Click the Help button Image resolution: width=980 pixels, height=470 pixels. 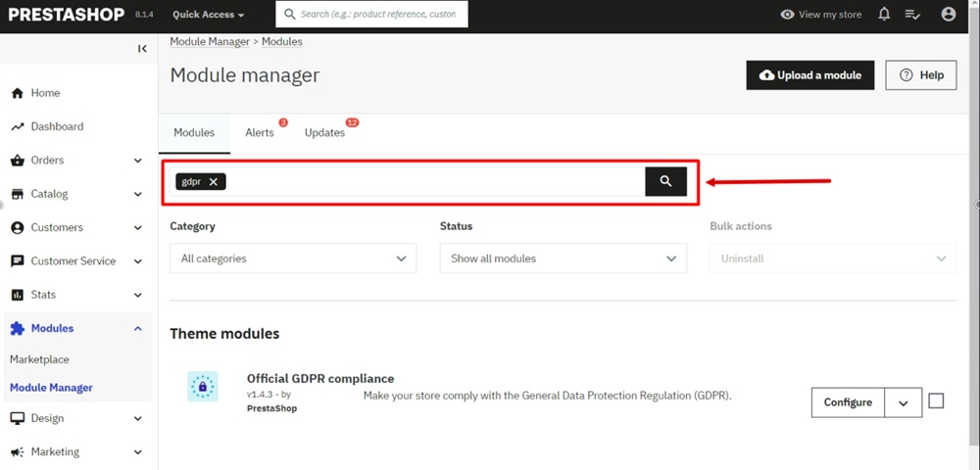click(x=920, y=74)
